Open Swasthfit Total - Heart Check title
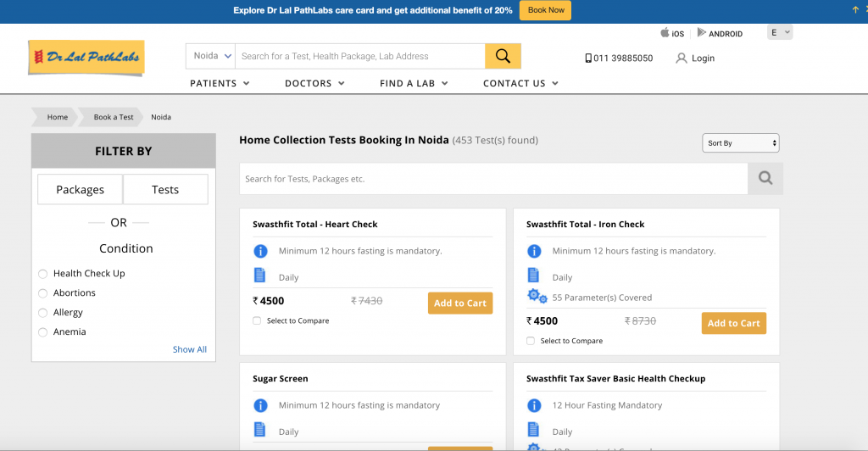 pos(315,224)
